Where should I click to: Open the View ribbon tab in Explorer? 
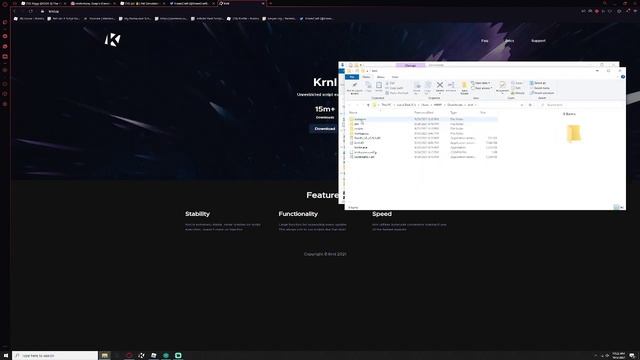pos(395,77)
